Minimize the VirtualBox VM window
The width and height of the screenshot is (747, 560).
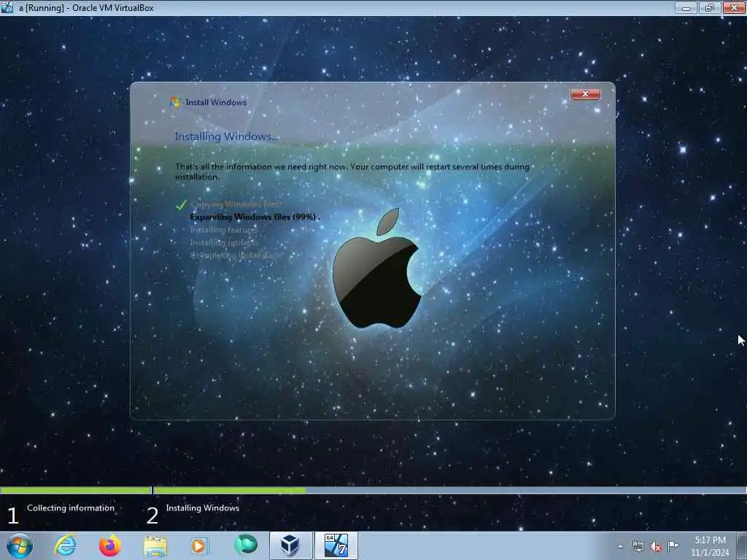686,7
